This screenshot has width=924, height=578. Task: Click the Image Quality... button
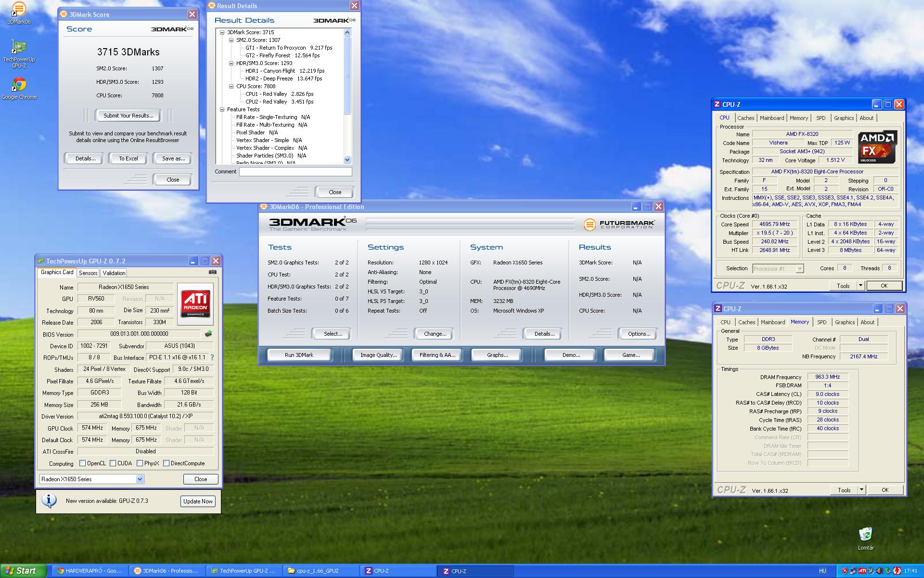click(379, 355)
